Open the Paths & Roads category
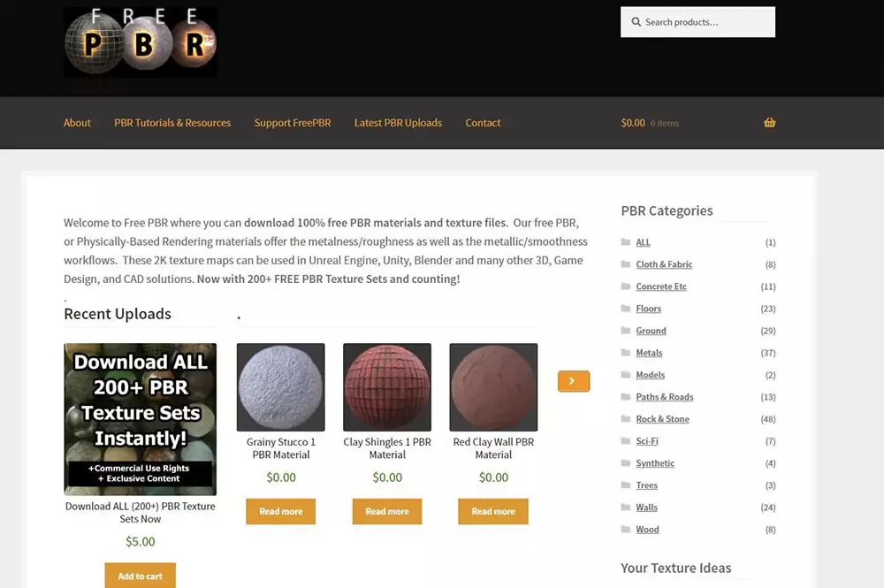884x588 pixels. pyautogui.click(x=665, y=397)
